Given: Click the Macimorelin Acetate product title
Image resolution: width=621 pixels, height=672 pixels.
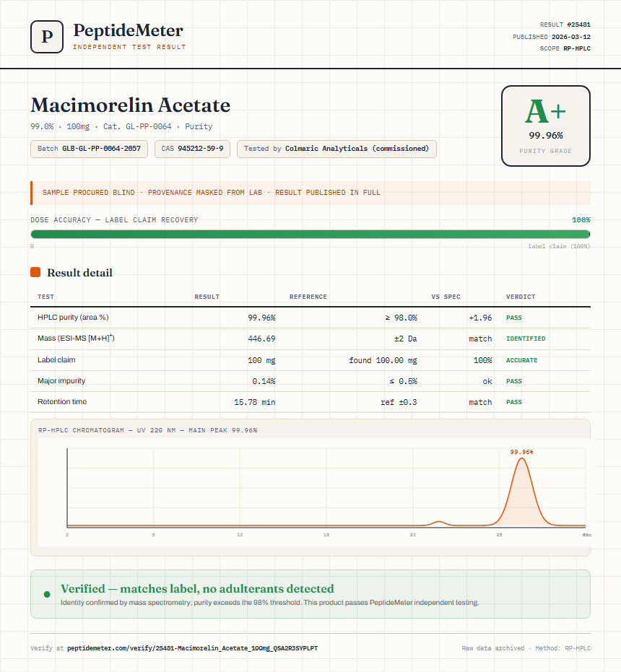Looking at the screenshot, I should (131, 105).
